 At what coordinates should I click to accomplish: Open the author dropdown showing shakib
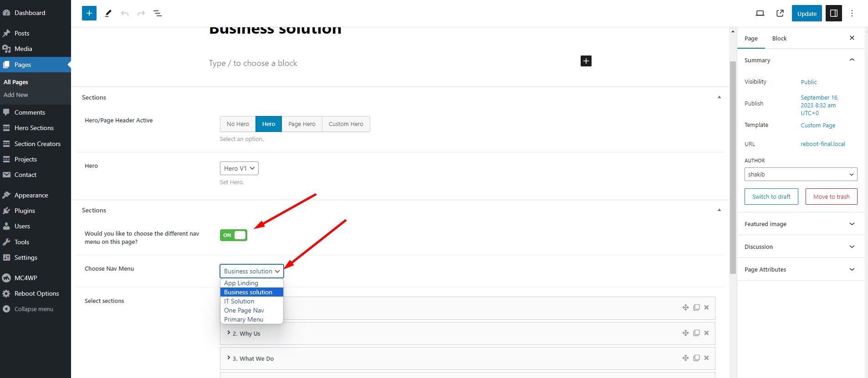click(800, 174)
